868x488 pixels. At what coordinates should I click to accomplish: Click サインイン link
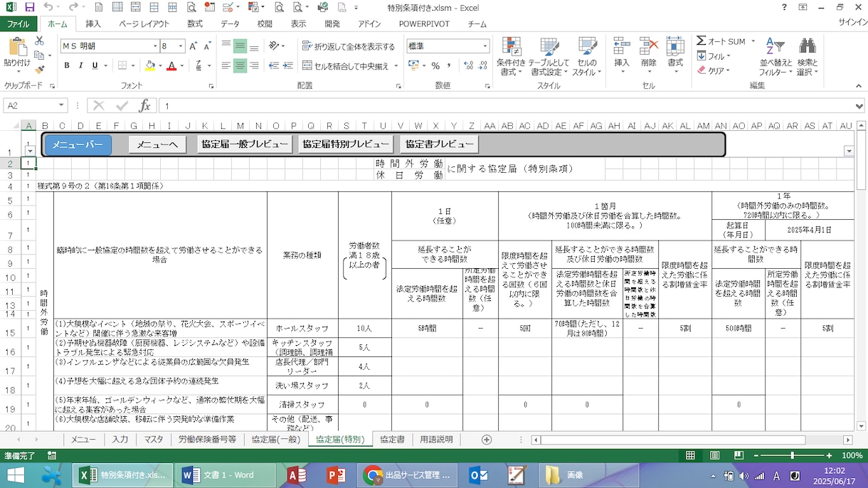click(852, 23)
